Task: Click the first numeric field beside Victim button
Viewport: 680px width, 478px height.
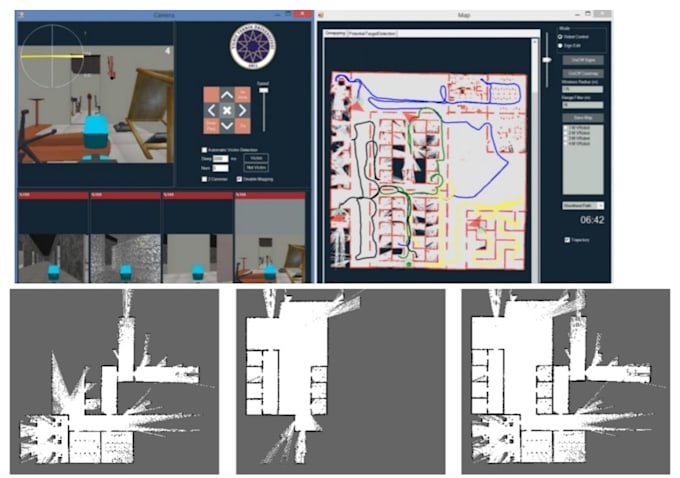Action: point(220,159)
